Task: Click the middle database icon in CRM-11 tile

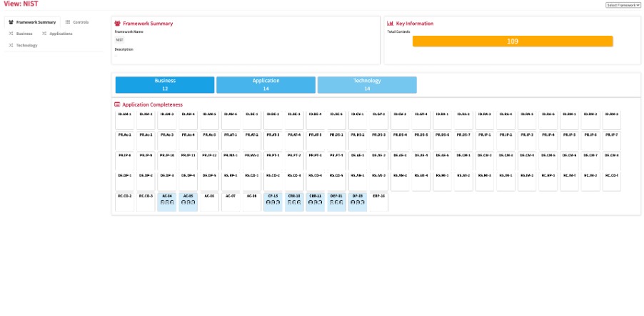Action: [x=316, y=202]
